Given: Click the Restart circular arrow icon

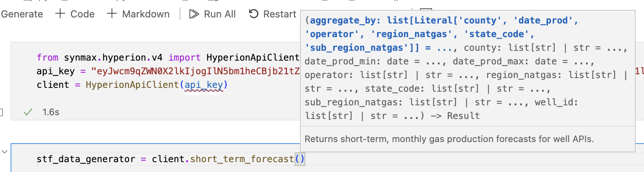Looking at the screenshot, I should tap(254, 14).
